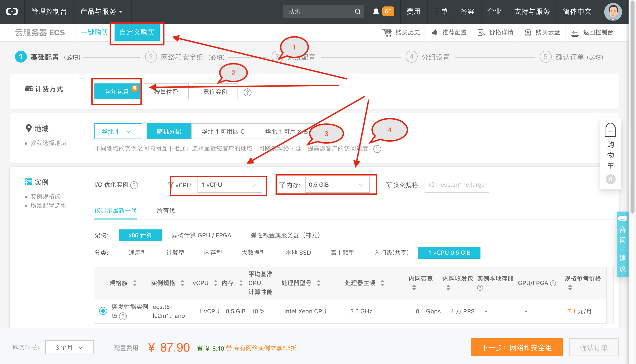Click the billing method help question icon

247,92
